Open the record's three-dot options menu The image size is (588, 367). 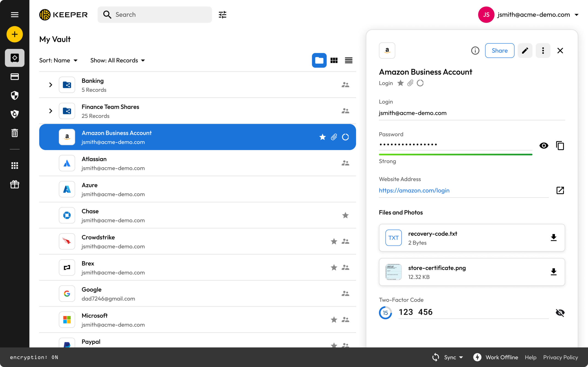pos(543,50)
